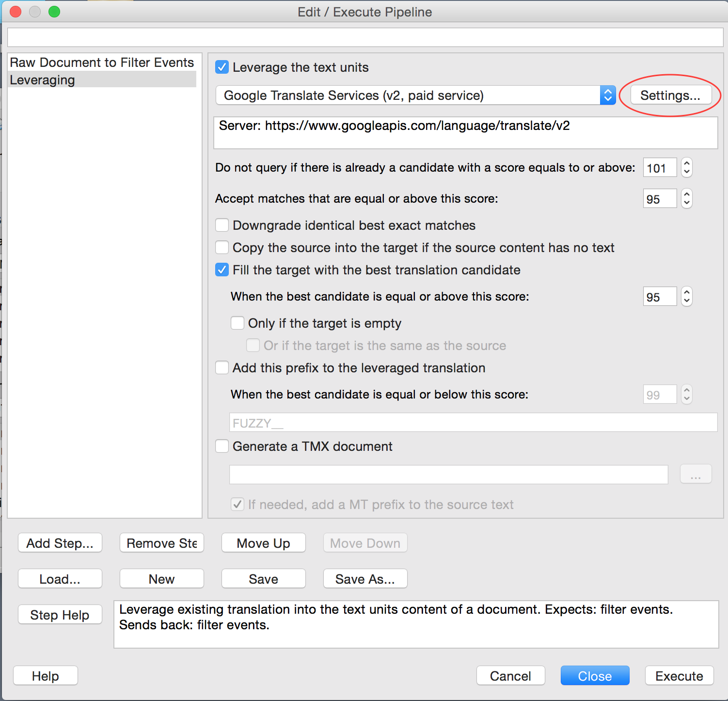Enable Generate a TMX document option

(222, 446)
